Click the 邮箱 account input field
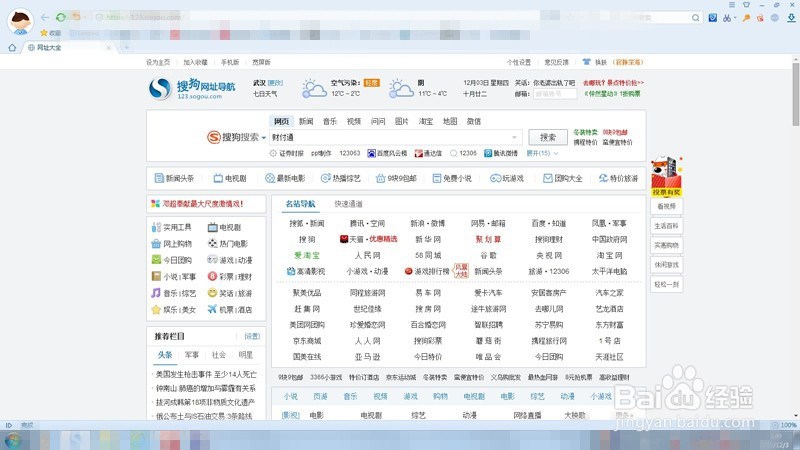Image resolution: width=800 pixels, height=450 pixels. pyautogui.click(x=555, y=94)
